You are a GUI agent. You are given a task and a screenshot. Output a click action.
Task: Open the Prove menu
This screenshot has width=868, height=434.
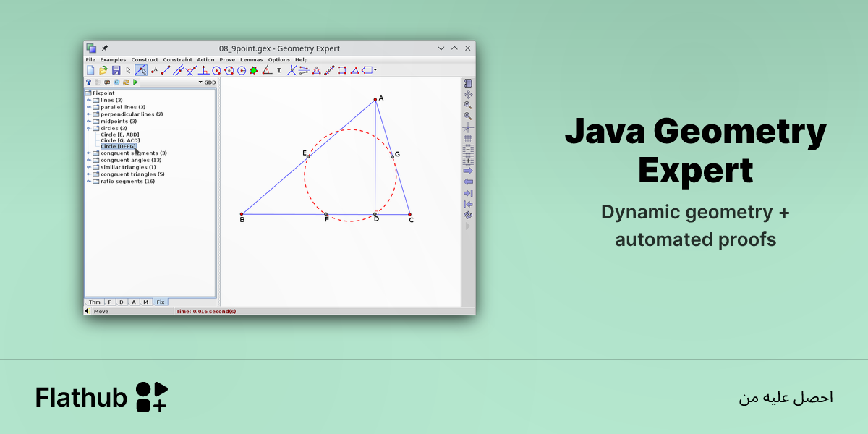[x=227, y=59]
